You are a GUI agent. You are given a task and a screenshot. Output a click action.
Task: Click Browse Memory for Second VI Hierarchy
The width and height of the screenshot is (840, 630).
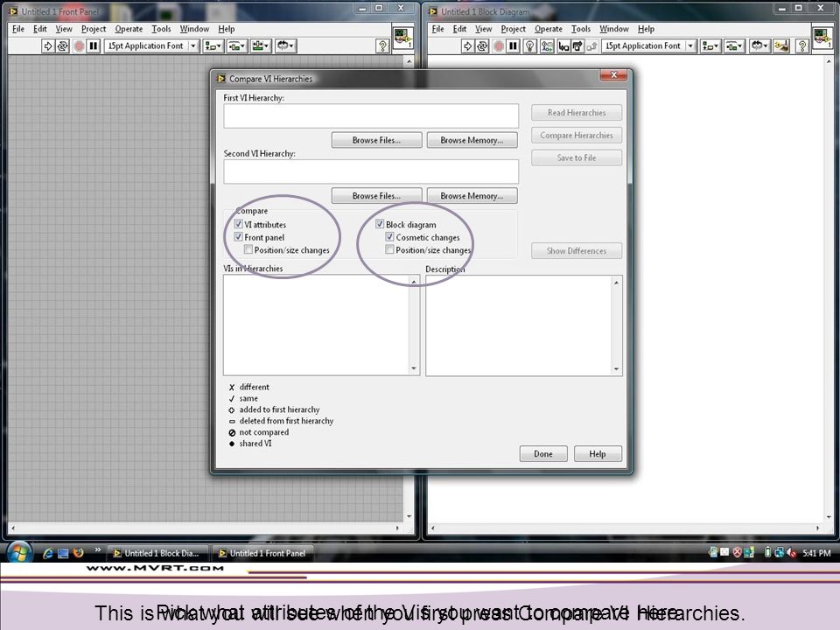pos(472,195)
